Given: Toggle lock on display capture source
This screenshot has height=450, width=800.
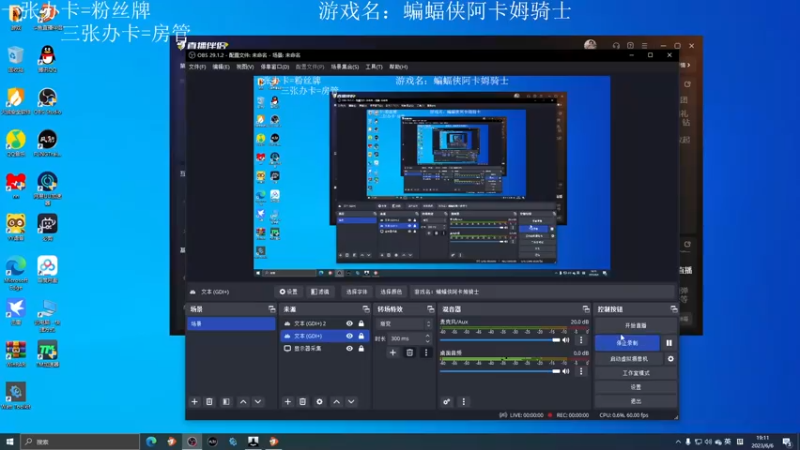Looking at the screenshot, I should 361,349.
